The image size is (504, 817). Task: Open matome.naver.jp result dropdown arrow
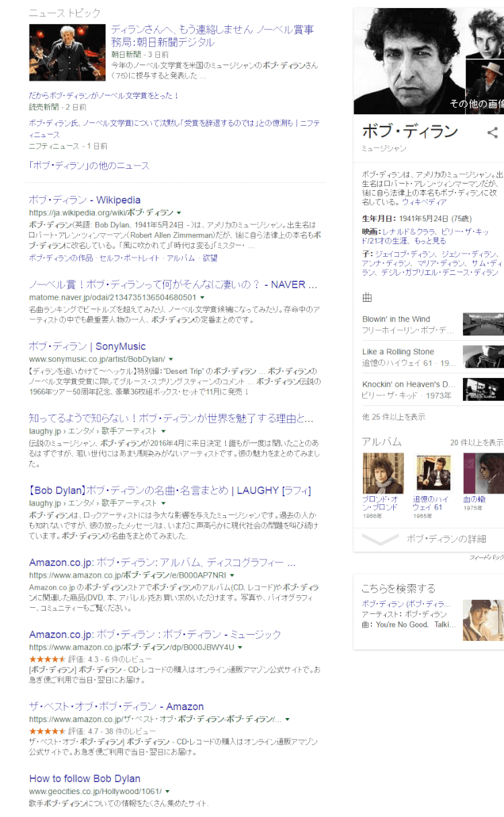click(x=203, y=297)
